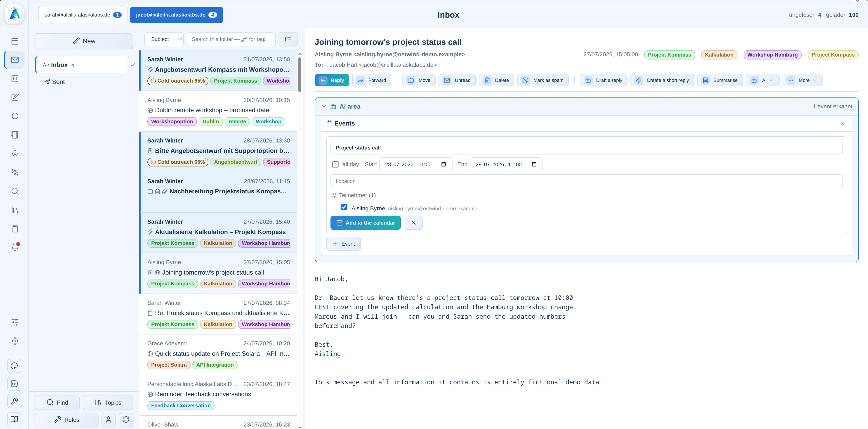Open the Topics button
Image resolution: width=868 pixels, height=429 pixels.
pyautogui.click(x=108, y=402)
